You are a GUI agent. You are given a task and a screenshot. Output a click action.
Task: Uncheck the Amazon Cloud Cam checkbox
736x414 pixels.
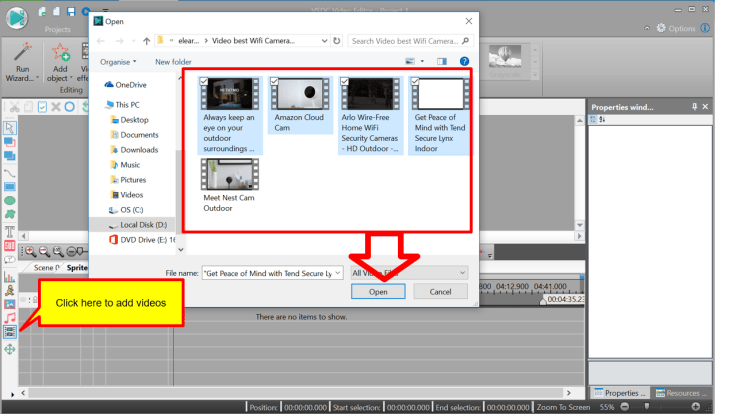click(x=275, y=82)
